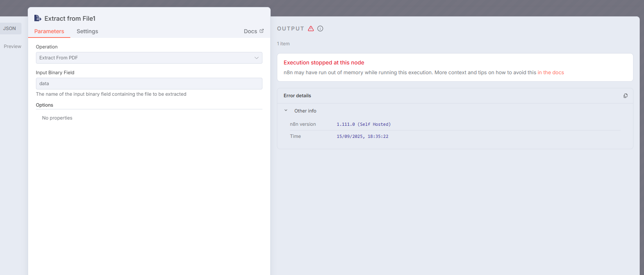Click the 'Execution stopped at this node' message
The image size is (644, 275).
pos(324,62)
